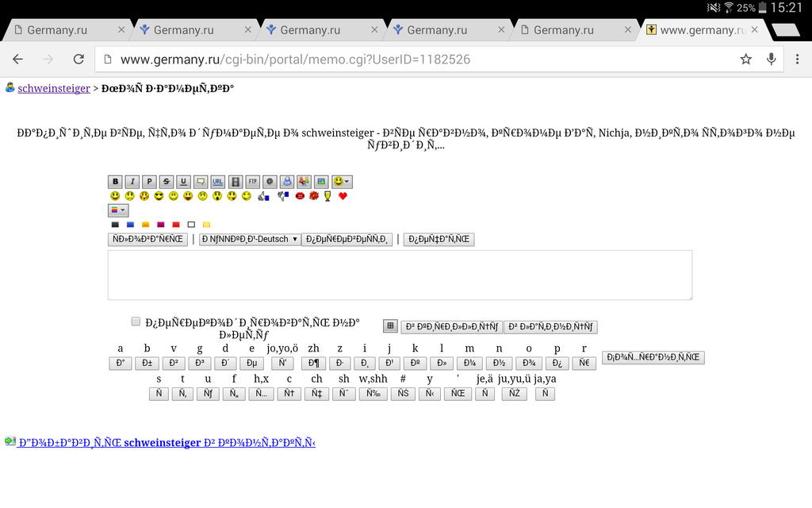Open the schweinsteiger profile link
Viewport: 812px width, 508px height.
coord(54,88)
